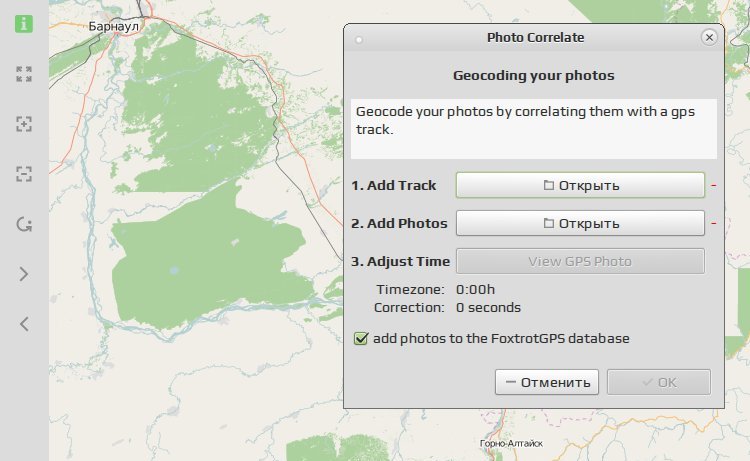Confirm with the OK button
The image size is (750, 461).
[659, 382]
